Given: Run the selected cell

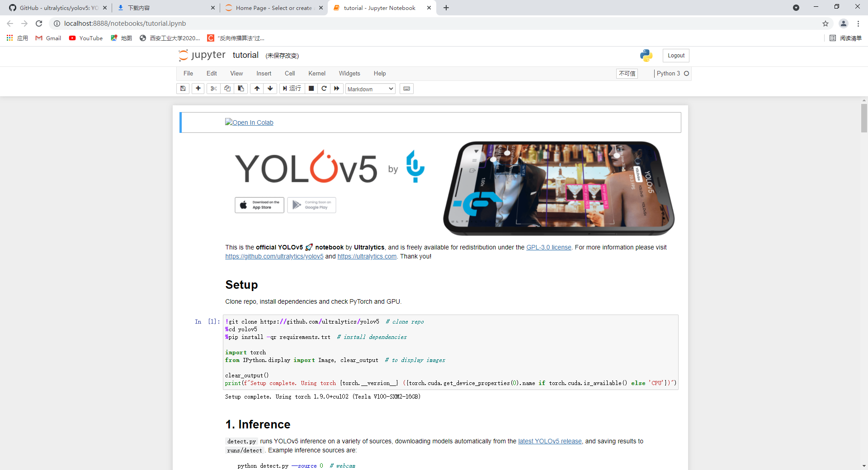Looking at the screenshot, I should [292, 89].
